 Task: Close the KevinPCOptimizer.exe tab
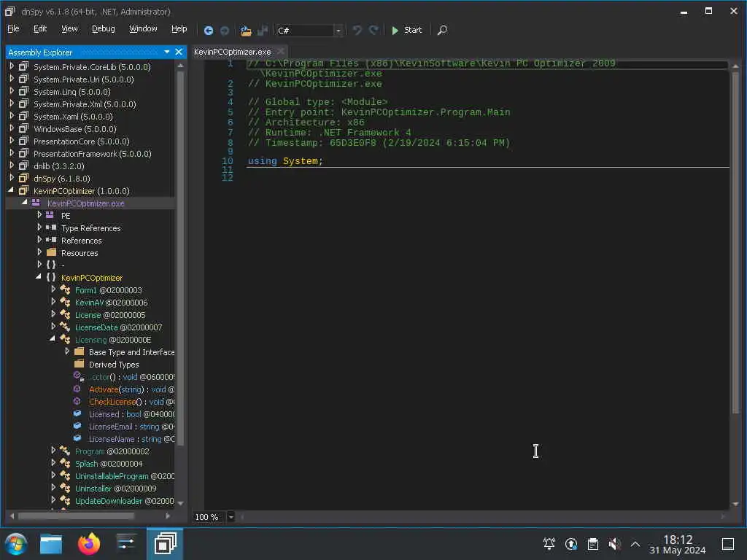tap(281, 51)
